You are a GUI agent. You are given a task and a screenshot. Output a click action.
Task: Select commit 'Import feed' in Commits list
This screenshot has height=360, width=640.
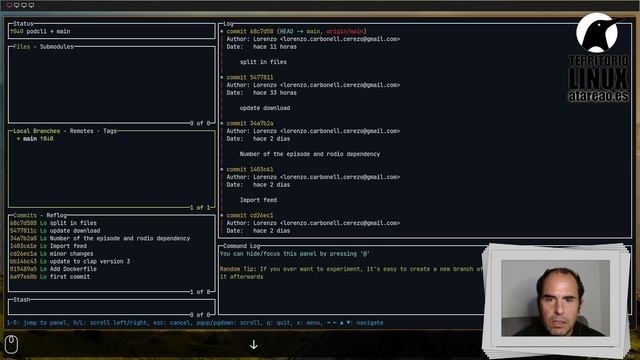[x=112, y=246]
